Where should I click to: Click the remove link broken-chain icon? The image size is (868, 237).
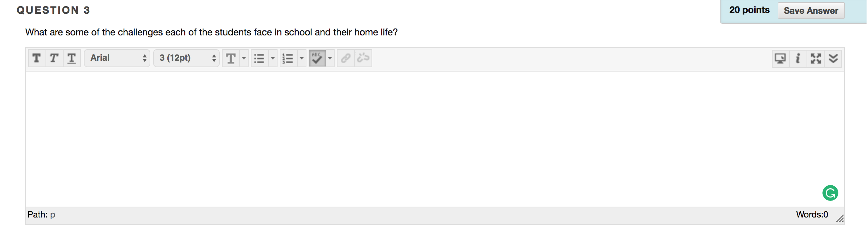point(363,58)
